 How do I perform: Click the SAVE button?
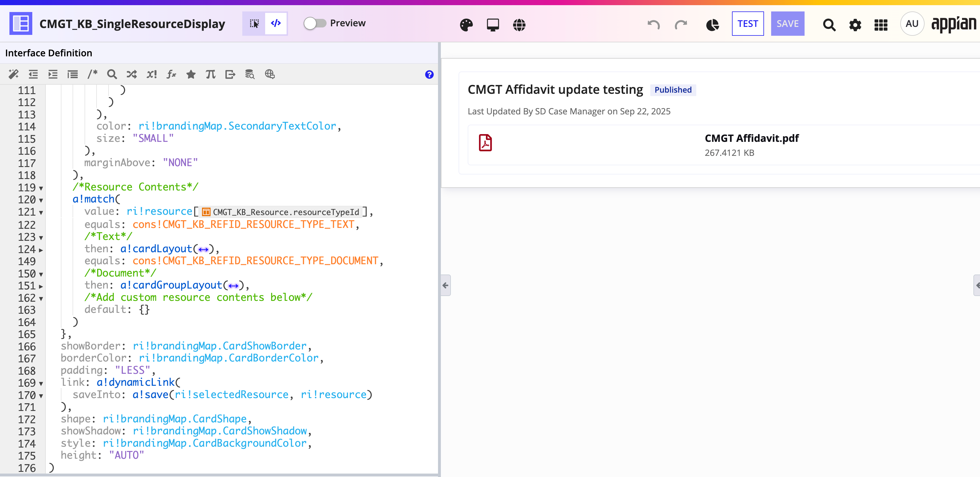click(787, 24)
